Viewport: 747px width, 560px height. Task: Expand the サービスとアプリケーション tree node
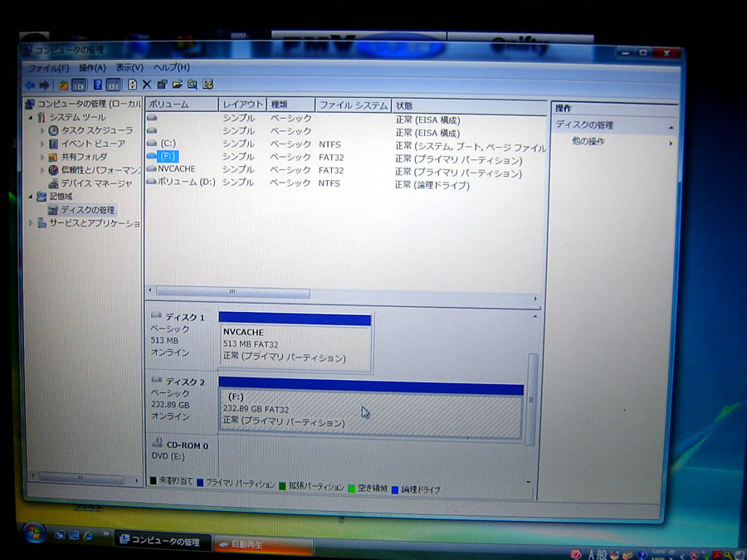tap(32, 223)
